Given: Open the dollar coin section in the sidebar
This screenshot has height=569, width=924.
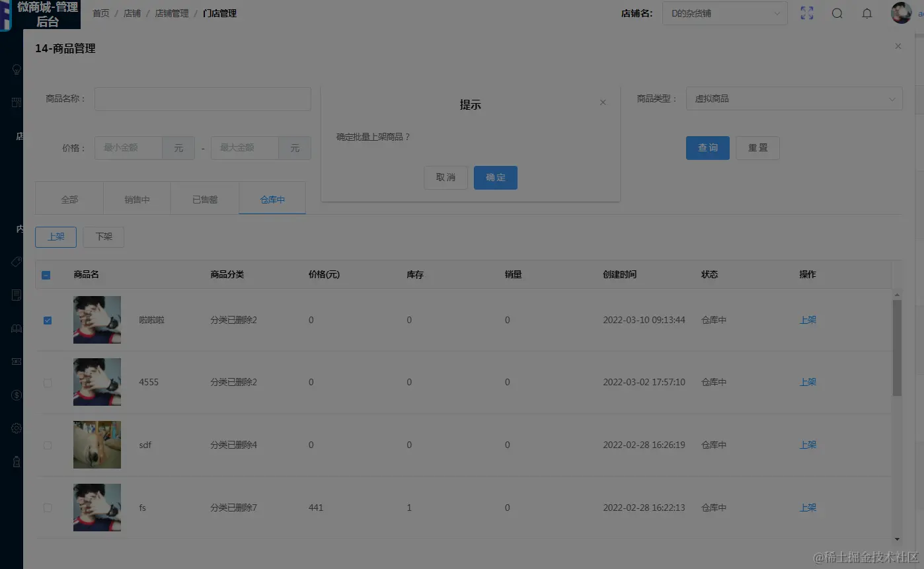Looking at the screenshot, I should [17, 395].
